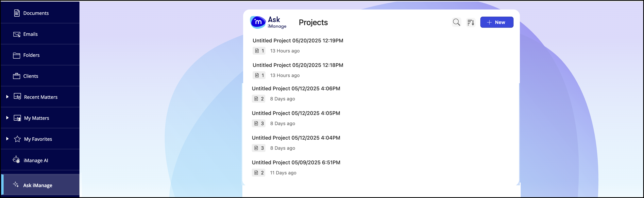Select the Emails envelope icon

[x=17, y=34]
